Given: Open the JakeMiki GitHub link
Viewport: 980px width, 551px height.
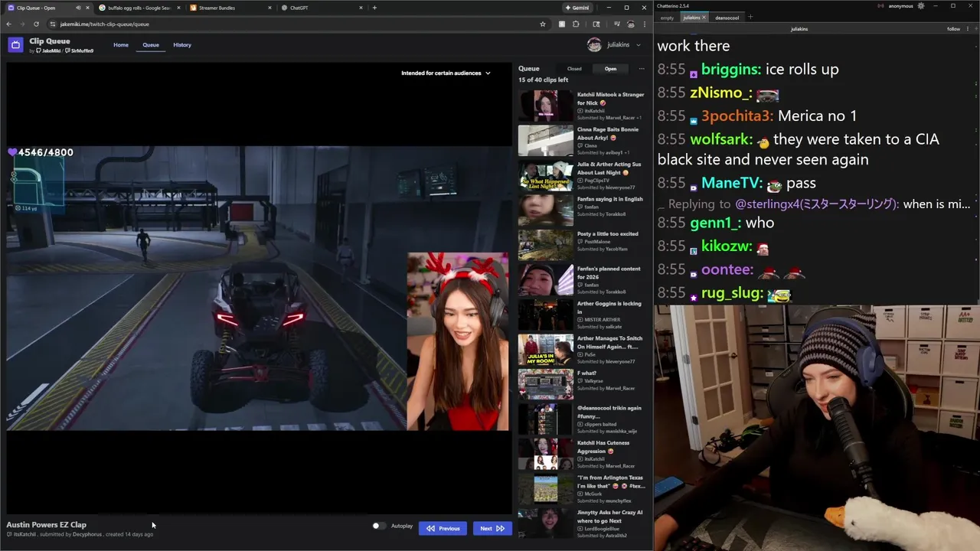Looking at the screenshot, I should [47, 51].
